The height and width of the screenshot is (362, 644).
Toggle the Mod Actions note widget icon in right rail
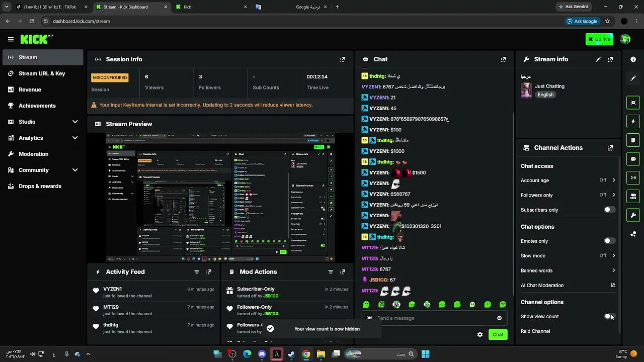(633, 140)
